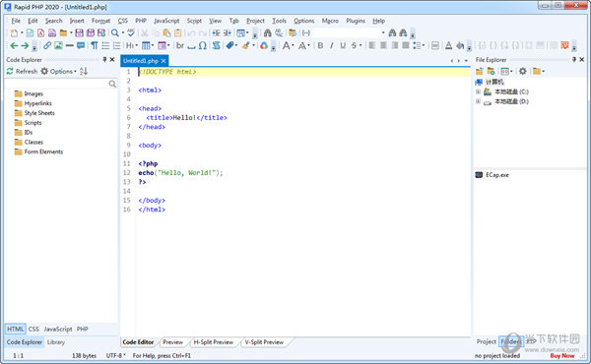The image size is (591, 364).
Task: Switch to H-Split Preview tab
Action: 214,342
